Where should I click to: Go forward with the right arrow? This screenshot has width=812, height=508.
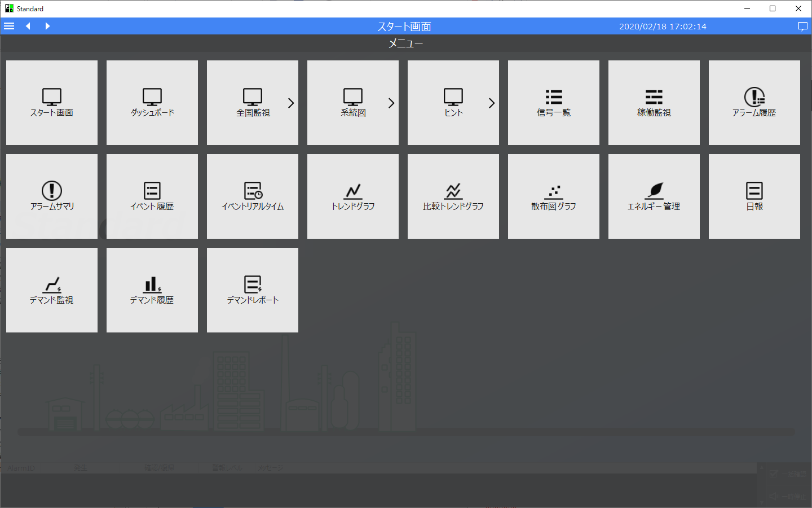pyautogui.click(x=47, y=26)
